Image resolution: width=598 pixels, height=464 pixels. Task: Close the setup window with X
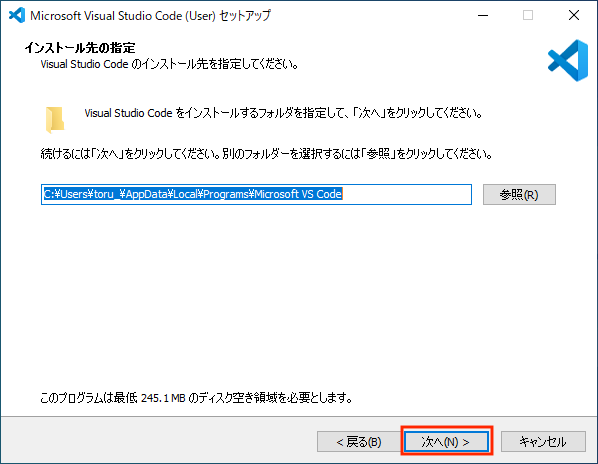574,15
